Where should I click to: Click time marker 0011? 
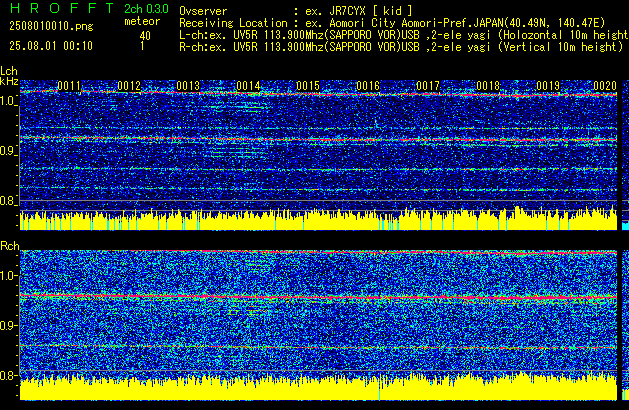pyautogui.click(x=69, y=86)
